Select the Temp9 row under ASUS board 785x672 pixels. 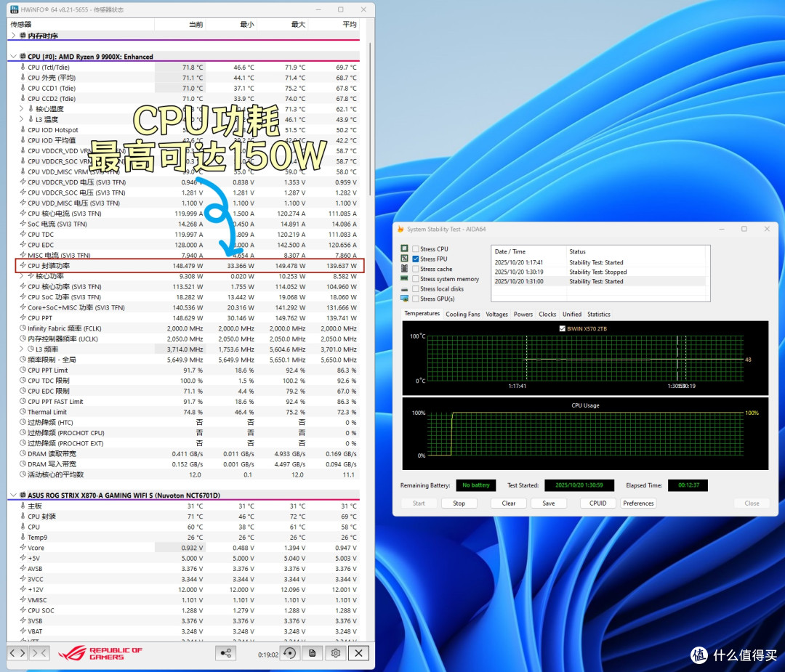[x=184, y=538]
